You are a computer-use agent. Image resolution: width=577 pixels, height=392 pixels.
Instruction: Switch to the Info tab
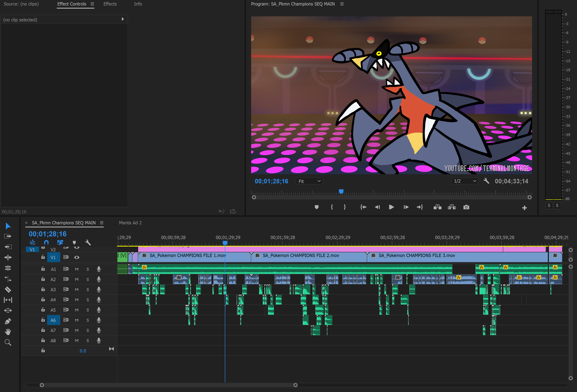pos(138,4)
